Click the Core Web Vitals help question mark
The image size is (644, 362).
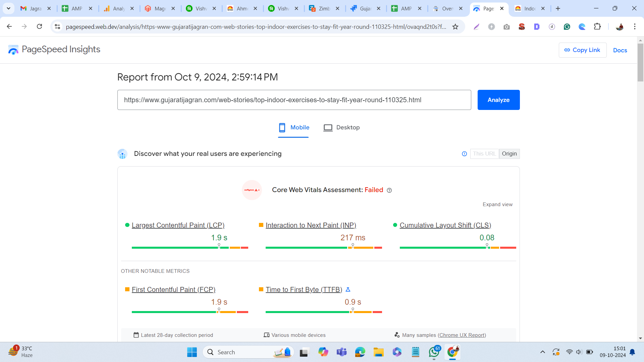tap(389, 190)
